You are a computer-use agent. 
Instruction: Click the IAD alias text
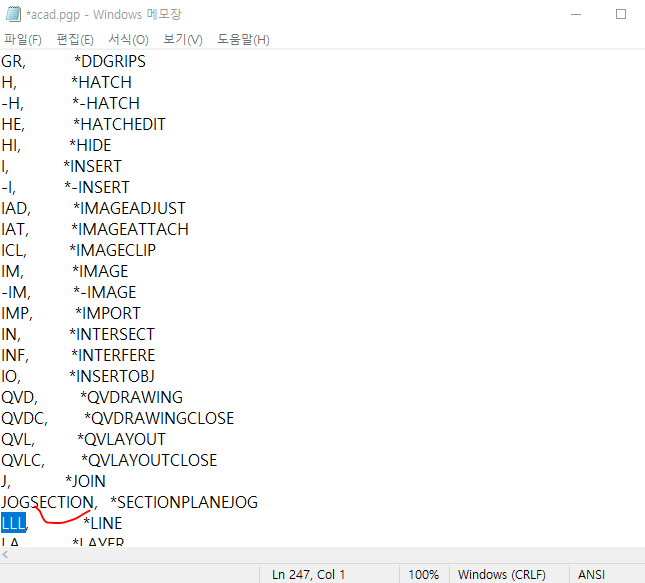pyautogui.click(x=14, y=208)
